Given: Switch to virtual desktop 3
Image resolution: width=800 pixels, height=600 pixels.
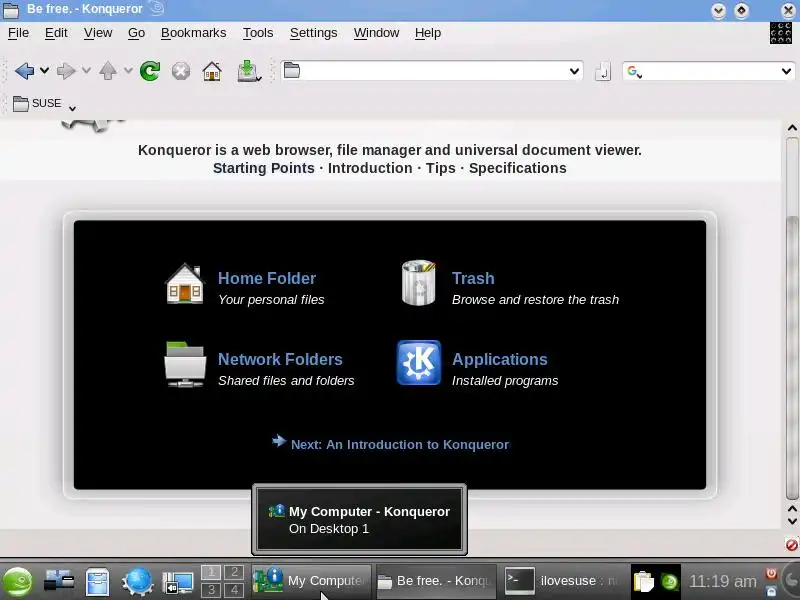Looking at the screenshot, I should tap(211, 590).
